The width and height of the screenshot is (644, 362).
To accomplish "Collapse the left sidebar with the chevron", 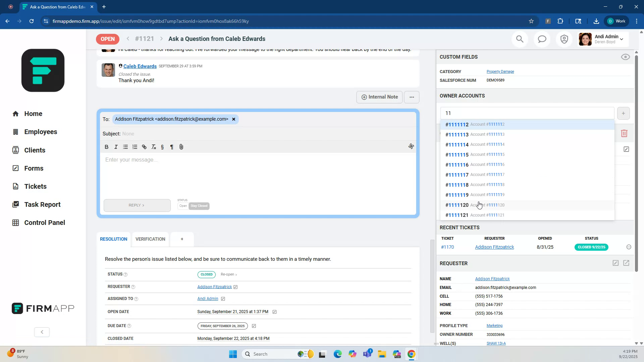I will tap(42, 332).
